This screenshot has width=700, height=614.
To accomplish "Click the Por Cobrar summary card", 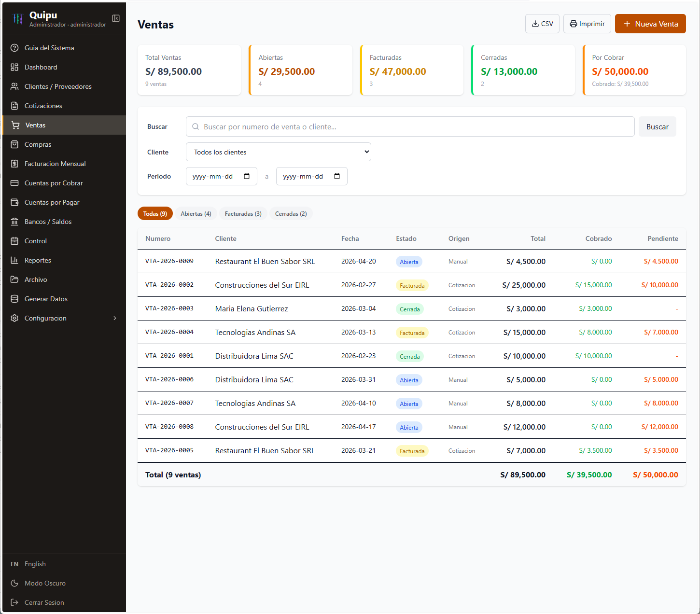I will 634,70.
